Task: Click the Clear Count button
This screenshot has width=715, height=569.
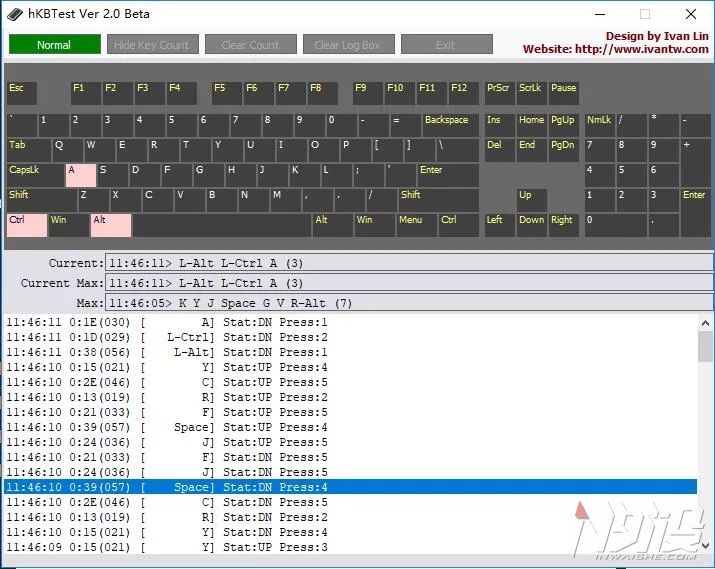Action: tap(251, 45)
